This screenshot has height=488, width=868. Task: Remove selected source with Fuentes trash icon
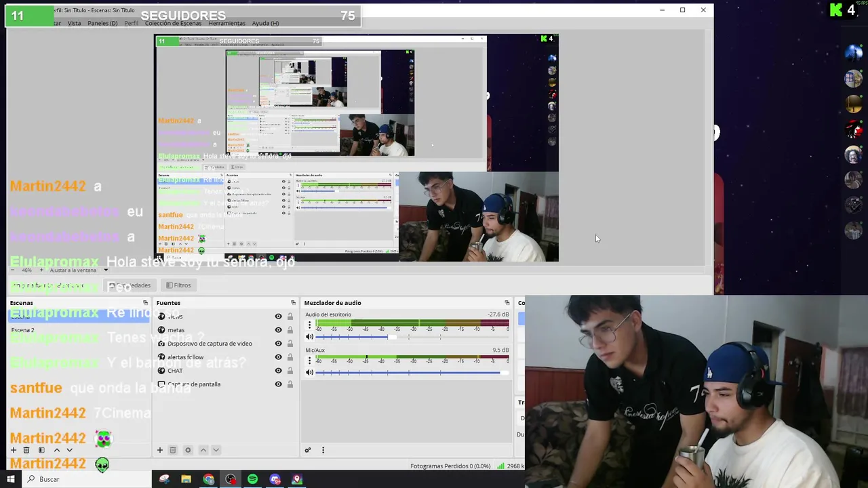pyautogui.click(x=173, y=450)
